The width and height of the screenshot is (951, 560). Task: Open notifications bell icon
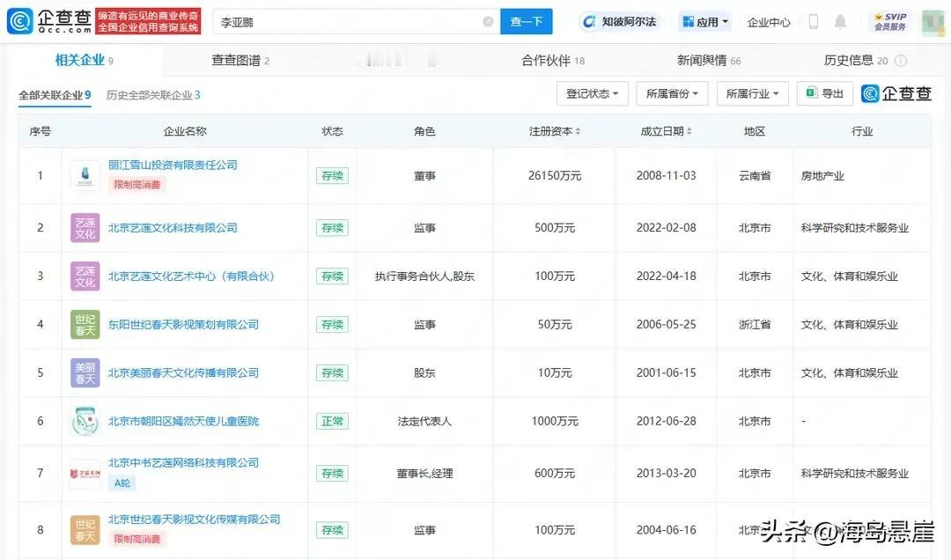[840, 22]
